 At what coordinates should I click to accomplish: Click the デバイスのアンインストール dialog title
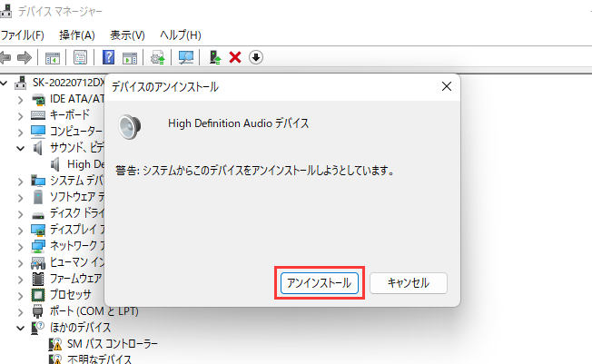(165, 87)
